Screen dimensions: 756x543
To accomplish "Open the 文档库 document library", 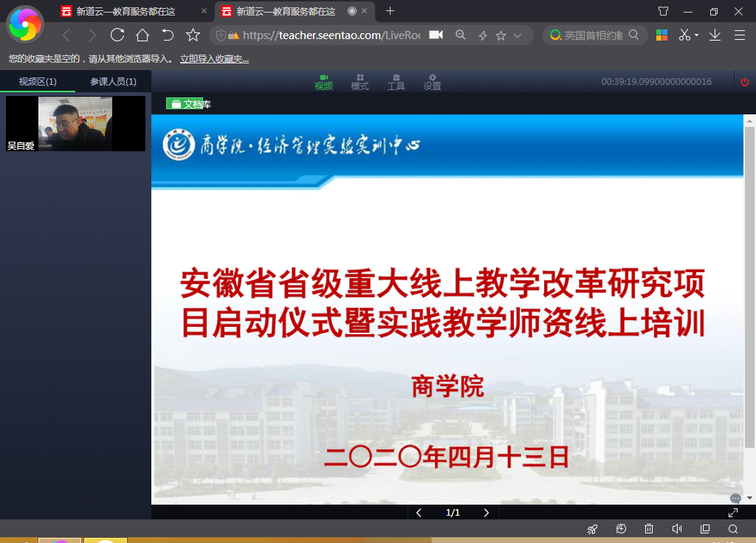I will pyautogui.click(x=188, y=104).
